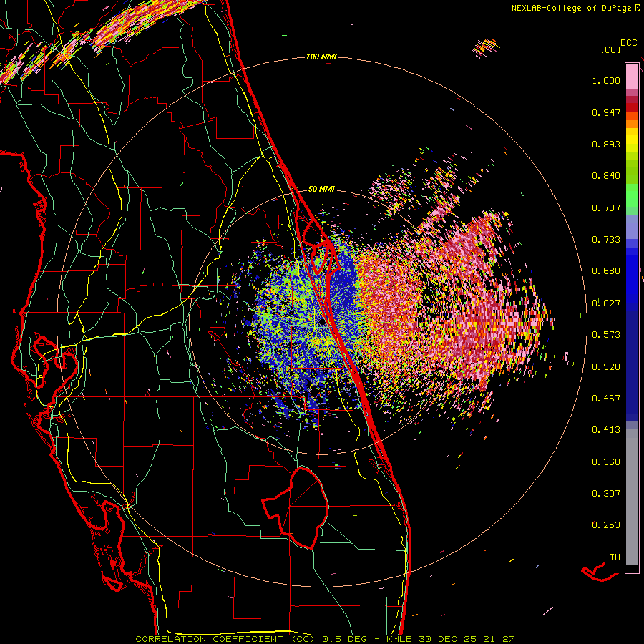Click the 100 NMI range ring label

(x=321, y=57)
